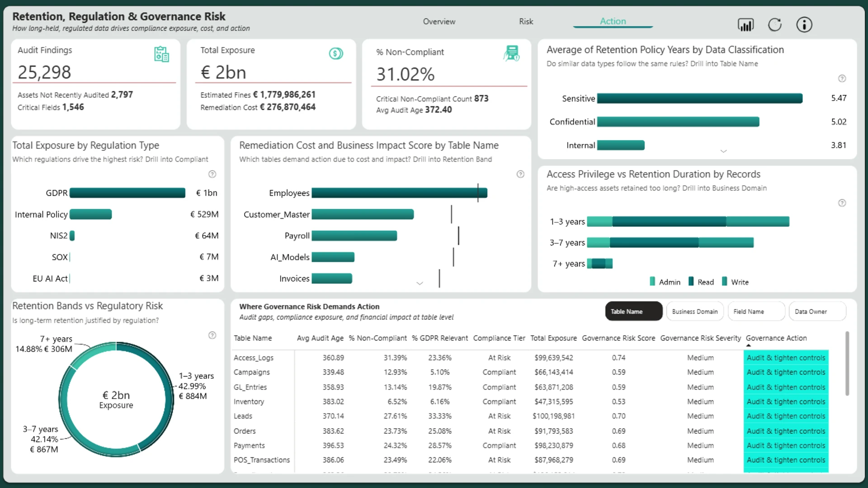868x488 pixels.
Task: Click the bar chart icon in header
Action: 745,24
